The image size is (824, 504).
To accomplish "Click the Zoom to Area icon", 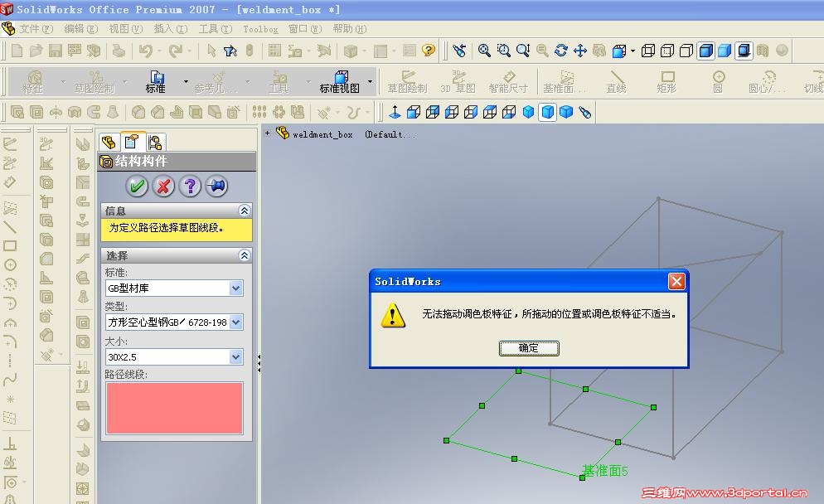I will pyautogui.click(x=503, y=51).
